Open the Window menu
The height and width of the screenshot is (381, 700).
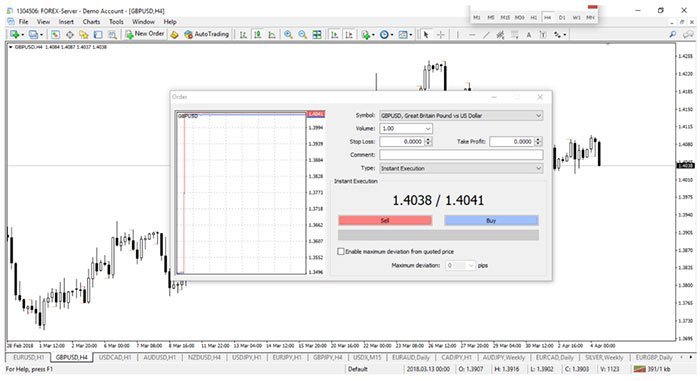coord(143,21)
